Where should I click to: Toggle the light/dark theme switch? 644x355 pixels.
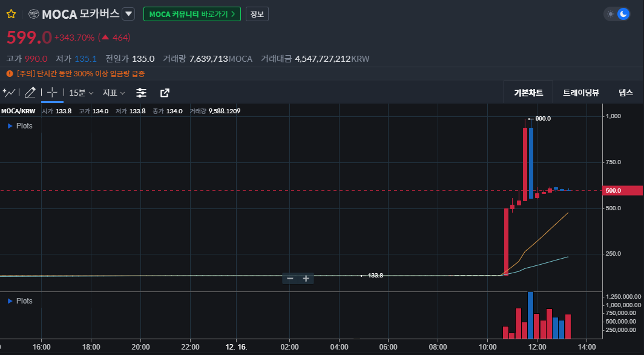[x=617, y=14]
